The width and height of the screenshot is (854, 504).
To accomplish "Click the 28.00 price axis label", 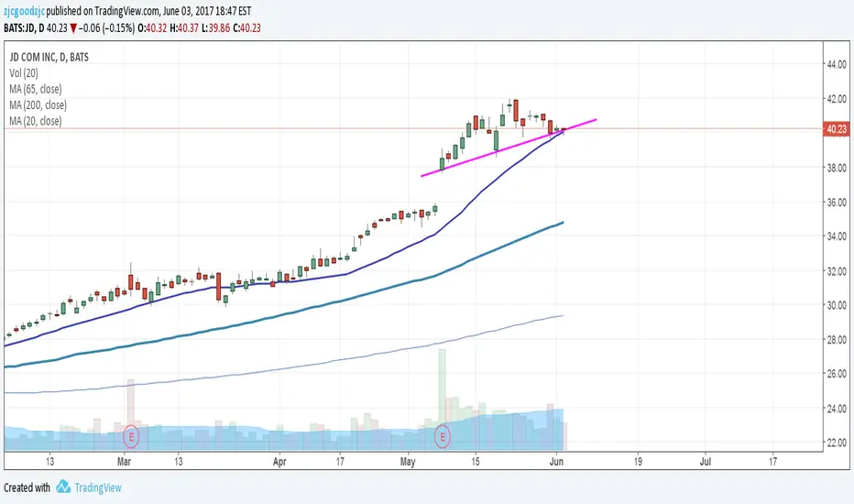I will [837, 339].
